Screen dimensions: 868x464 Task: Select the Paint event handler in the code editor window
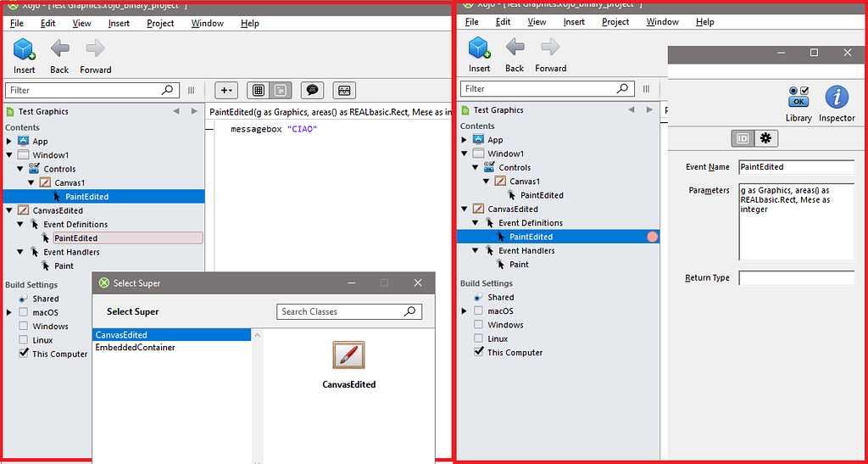(64, 266)
